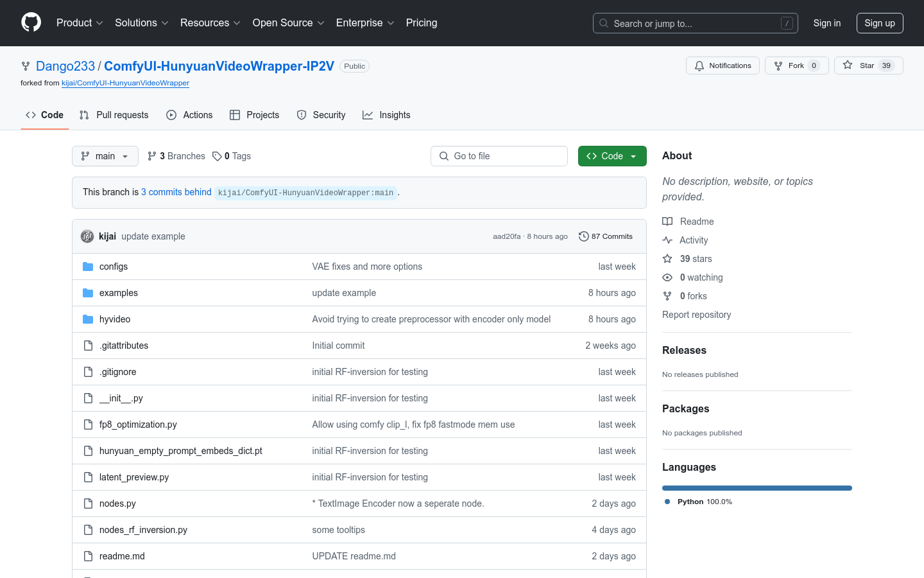
Task: Click the Activity pulse icon
Action: tap(667, 240)
